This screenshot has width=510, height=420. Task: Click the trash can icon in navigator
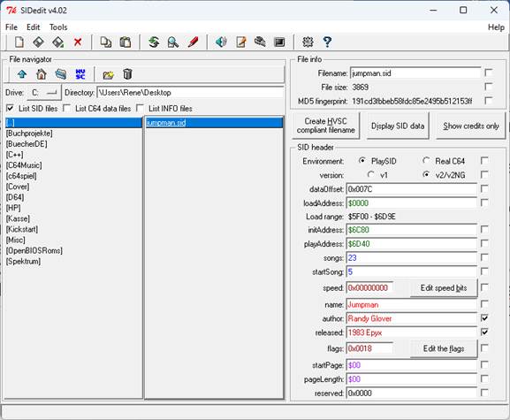coord(127,74)
